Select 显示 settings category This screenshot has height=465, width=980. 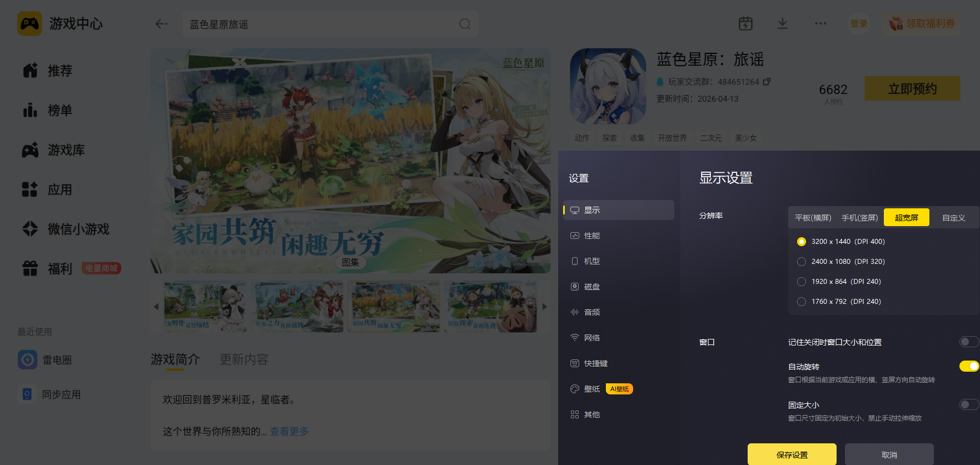click(x=618, y=210)
